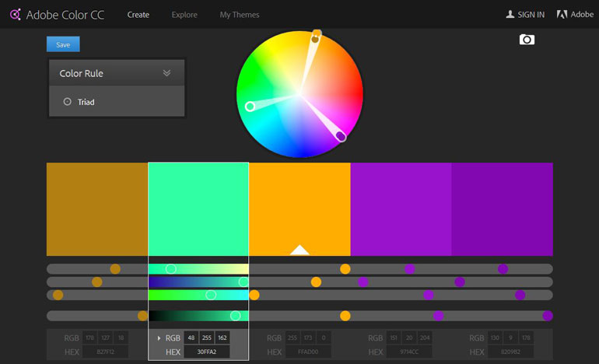This screenshot has width=599, height=364.
Task: Click the Adobe Color CC logo icon
Action: [x=16, y=15]
